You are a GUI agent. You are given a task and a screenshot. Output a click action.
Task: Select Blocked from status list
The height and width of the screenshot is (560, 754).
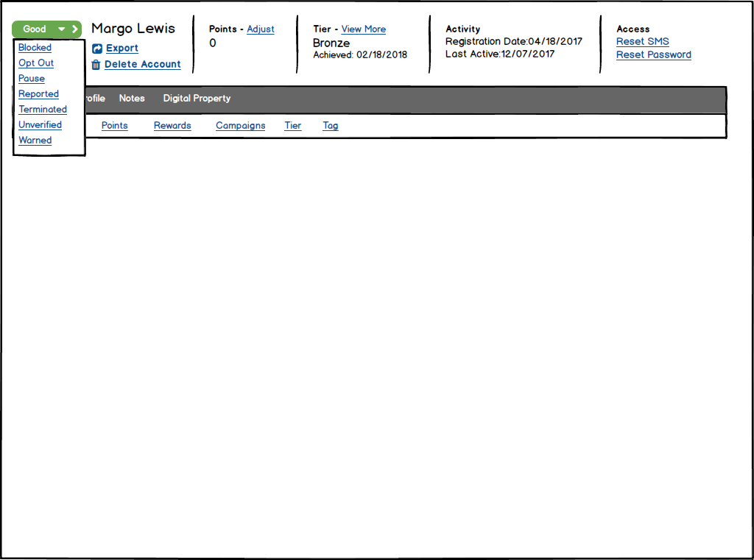[x=35, y=48]
